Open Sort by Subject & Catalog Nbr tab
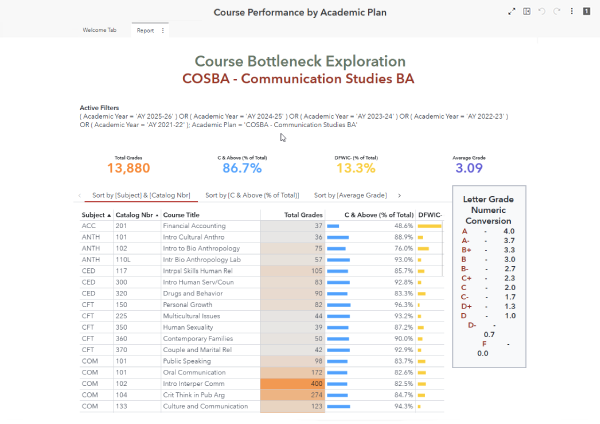 [141, 195]
